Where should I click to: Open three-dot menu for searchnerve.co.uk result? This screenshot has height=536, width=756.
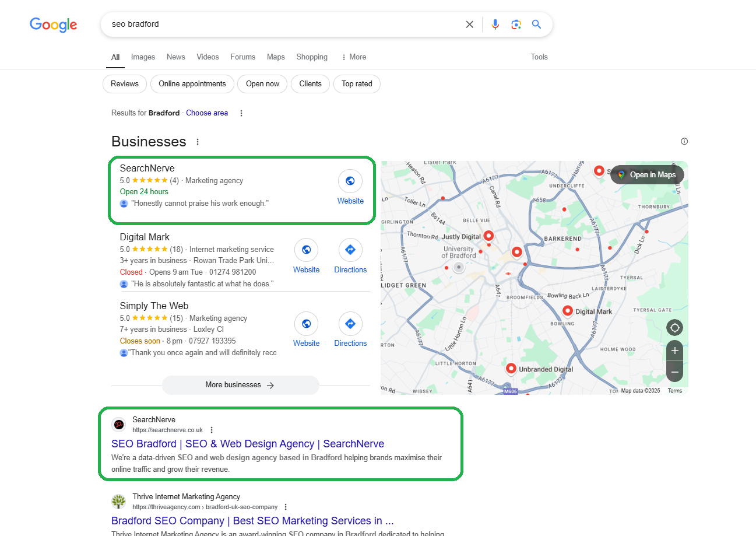pos(212,430)
